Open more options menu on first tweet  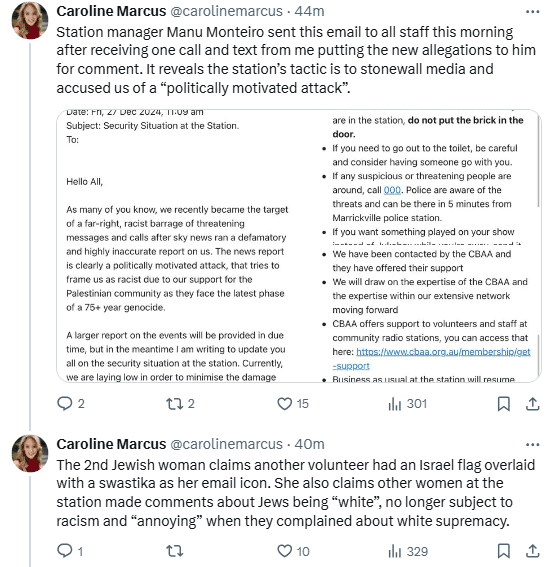click(x=533, y=12)
